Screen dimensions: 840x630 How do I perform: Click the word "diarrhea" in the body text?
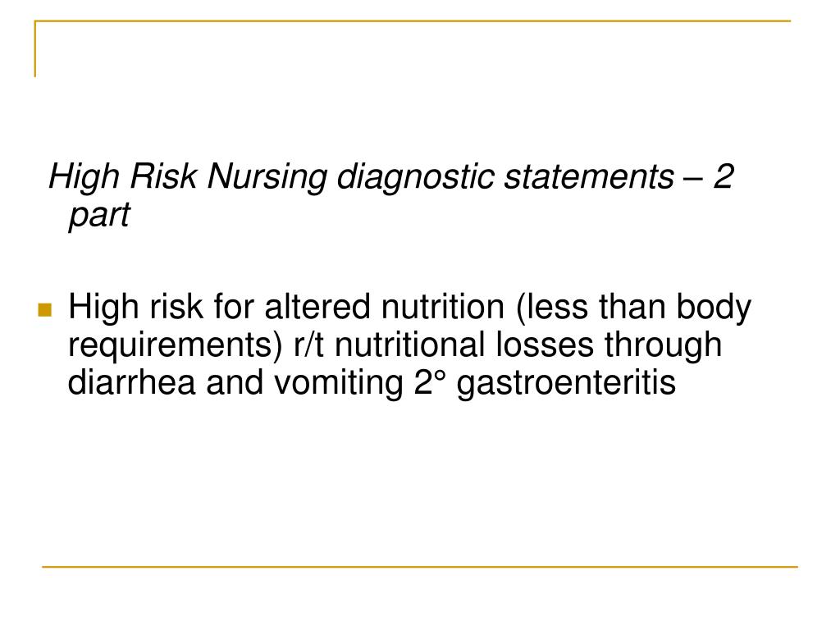click(132, 382)
